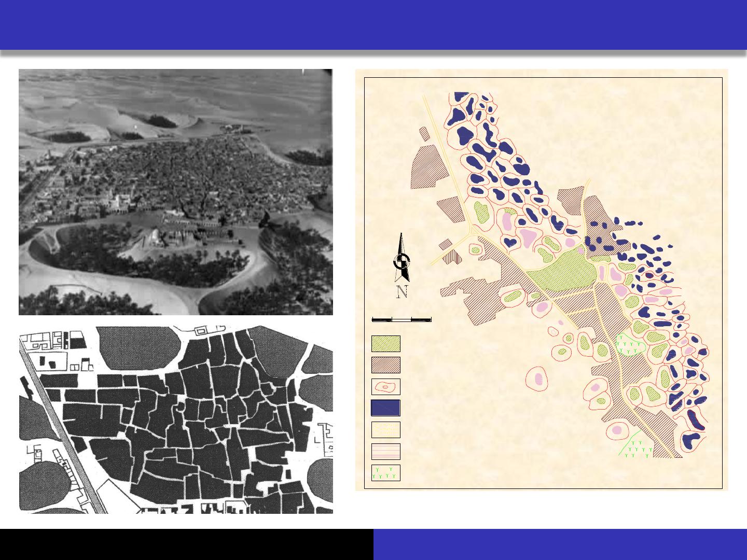This screenshot has width=747, height=560.
Task: Click the north arrow compass symbol
Action: (402, 265)
